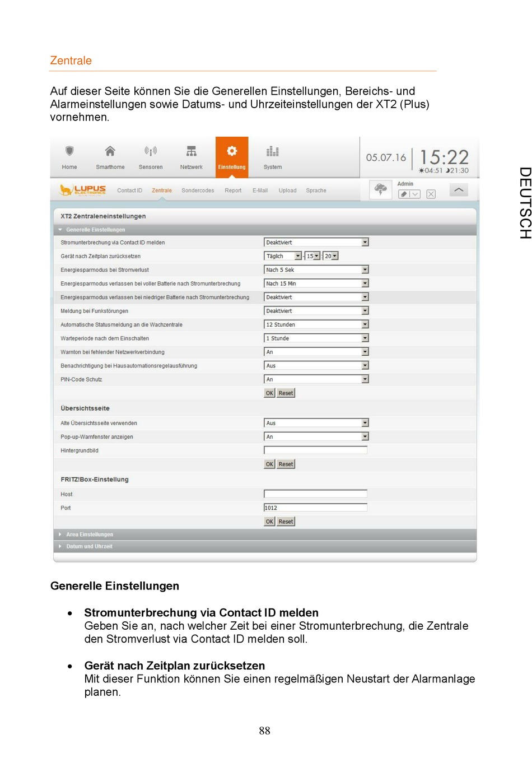
Task: Switch to the Sprache tab
Action: (x=316, y=190)
